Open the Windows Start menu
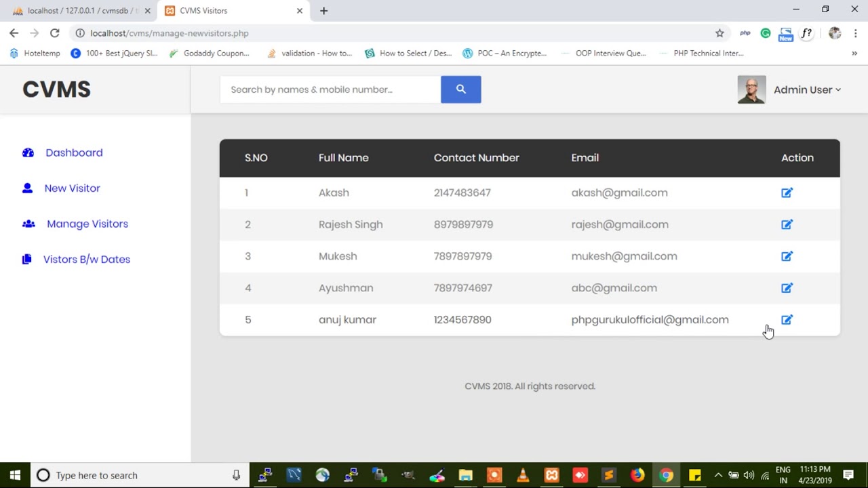 15,475
